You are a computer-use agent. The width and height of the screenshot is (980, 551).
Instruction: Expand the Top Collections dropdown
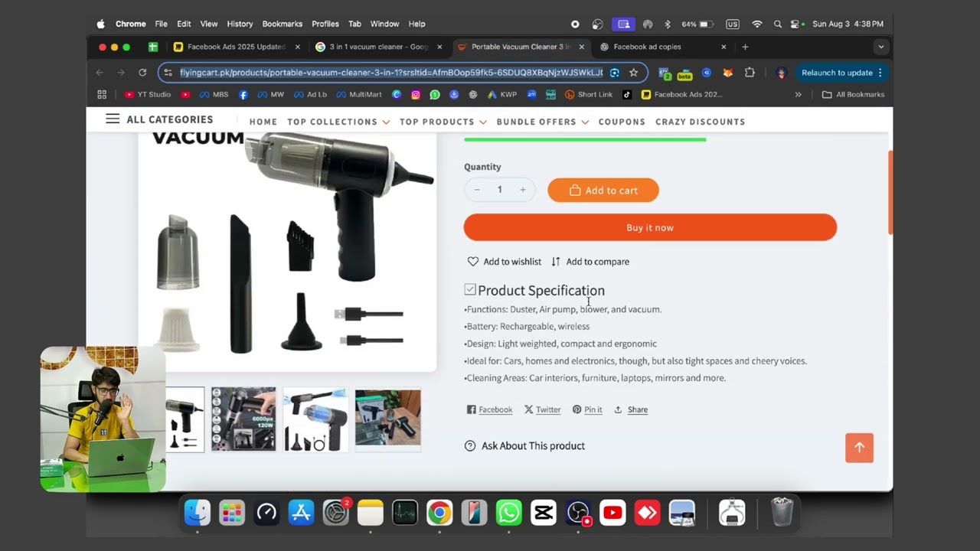pyautogui.click(x=338, y=122)
